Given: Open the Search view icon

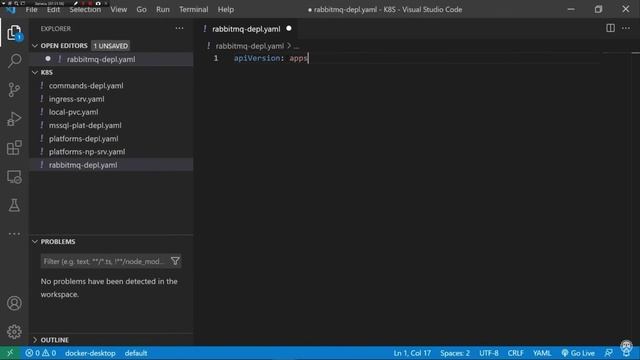Looking at the screenshot, I should [x=14, y=61].
